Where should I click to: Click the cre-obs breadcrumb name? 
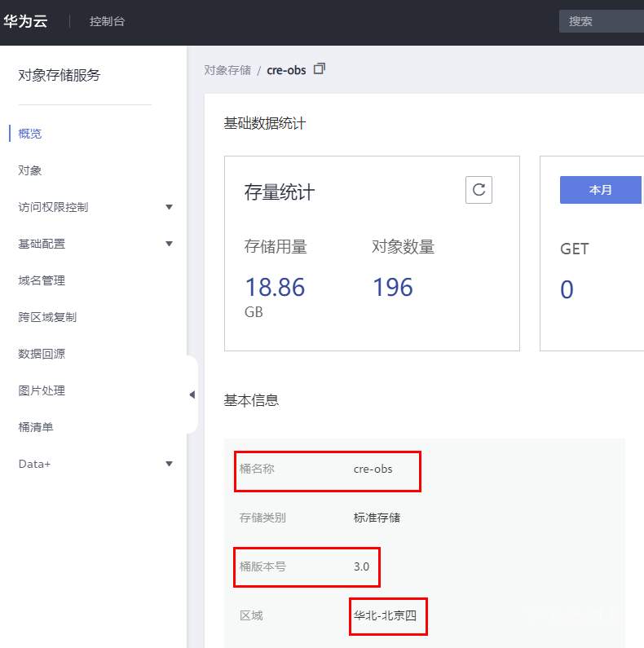click(286, 70)
